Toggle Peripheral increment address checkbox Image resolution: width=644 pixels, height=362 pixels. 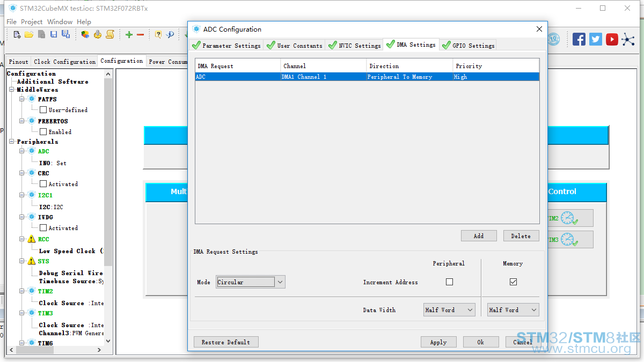[x=449, y=282]
